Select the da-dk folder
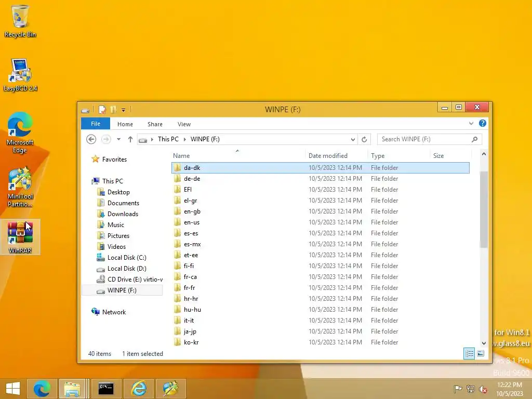Screen dimensions: 532x399 320,168
